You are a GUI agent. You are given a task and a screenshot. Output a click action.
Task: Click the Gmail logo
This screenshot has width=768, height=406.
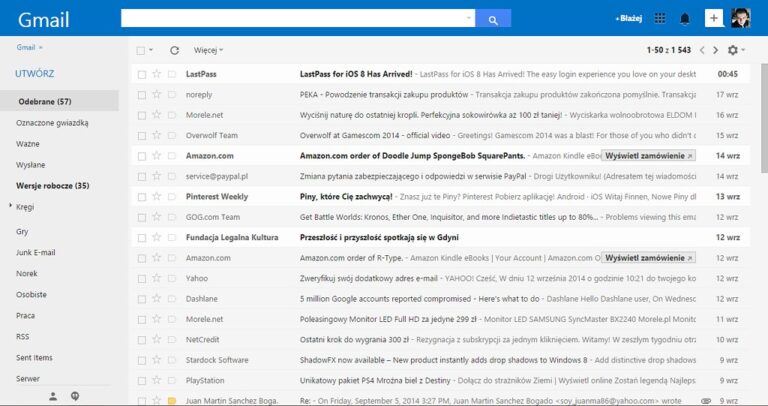(44, 20)
